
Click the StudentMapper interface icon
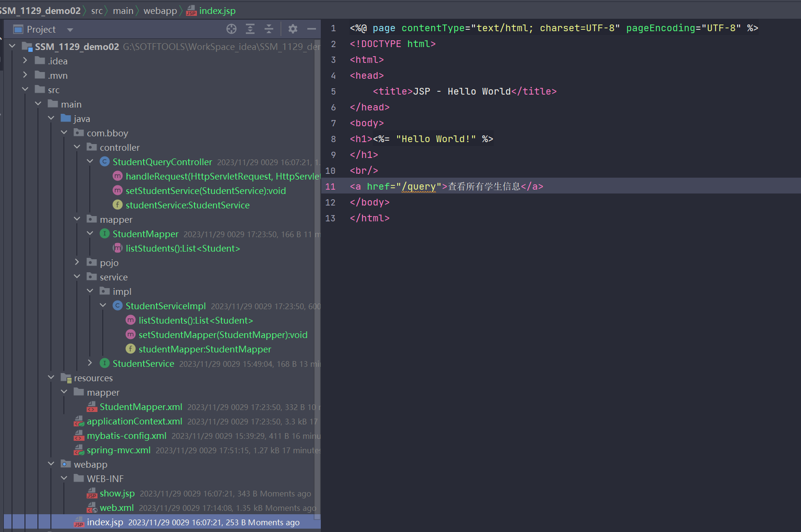(105, 233)
